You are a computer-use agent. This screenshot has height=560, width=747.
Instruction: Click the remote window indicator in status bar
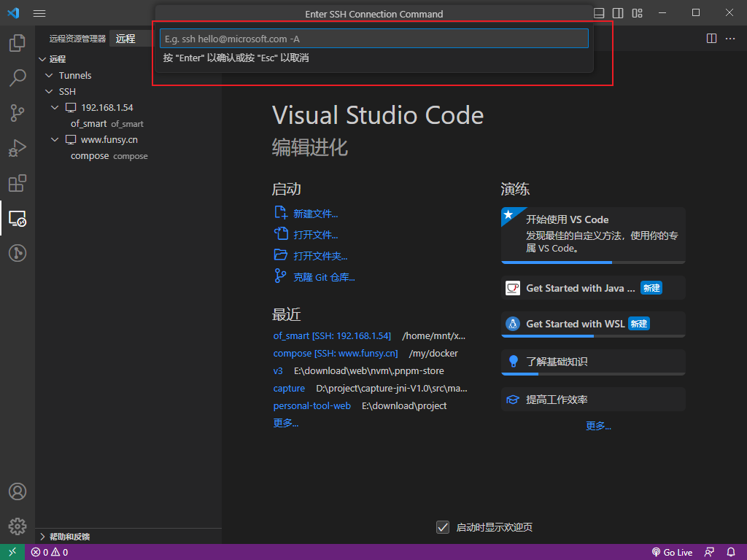point(12,552)
